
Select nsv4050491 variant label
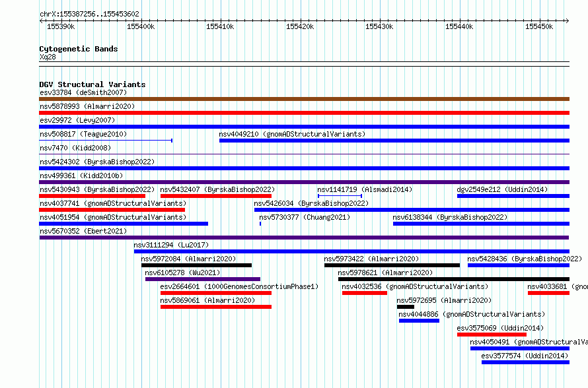529,342
